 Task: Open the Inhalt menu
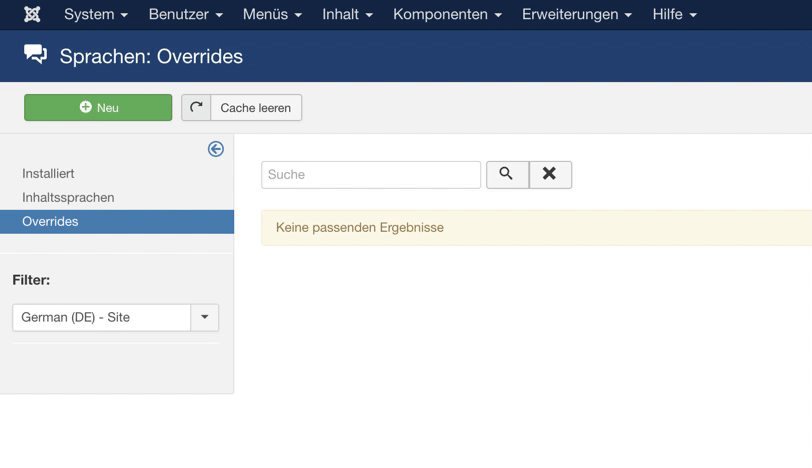(x=347, y=14)
